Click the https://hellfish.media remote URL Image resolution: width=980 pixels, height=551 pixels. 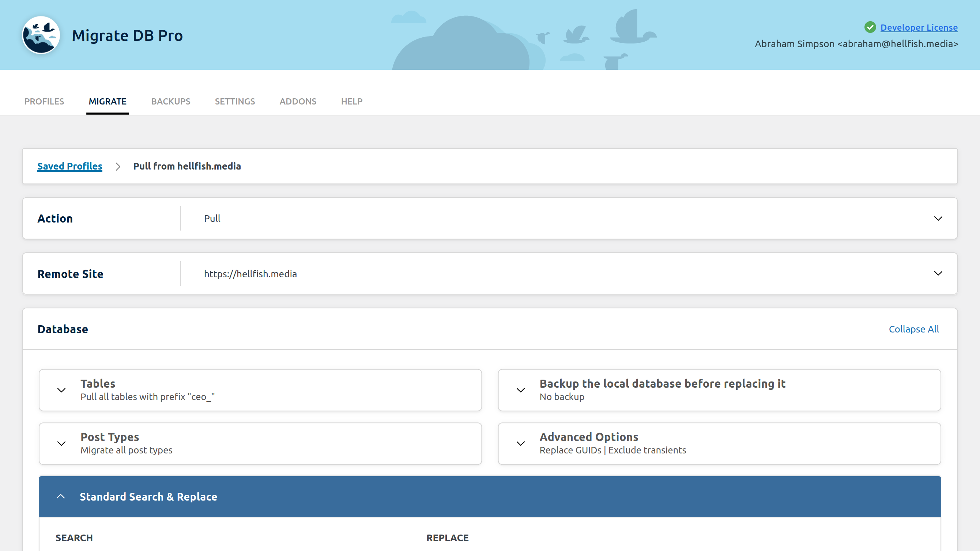pyautogui.click(x=250, y=274)
